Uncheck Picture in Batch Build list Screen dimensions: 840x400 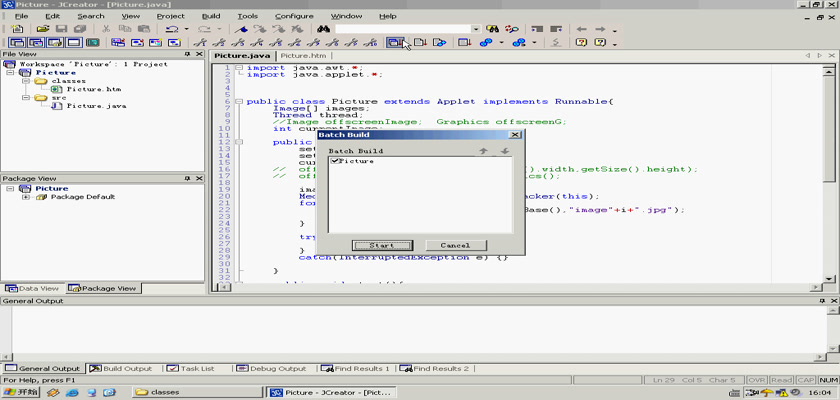click(x=335, y=161)
